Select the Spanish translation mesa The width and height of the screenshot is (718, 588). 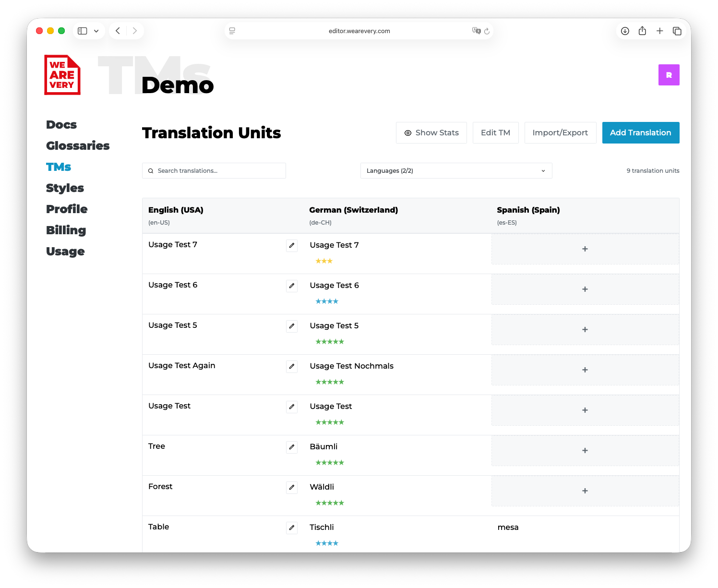point(508,528)
